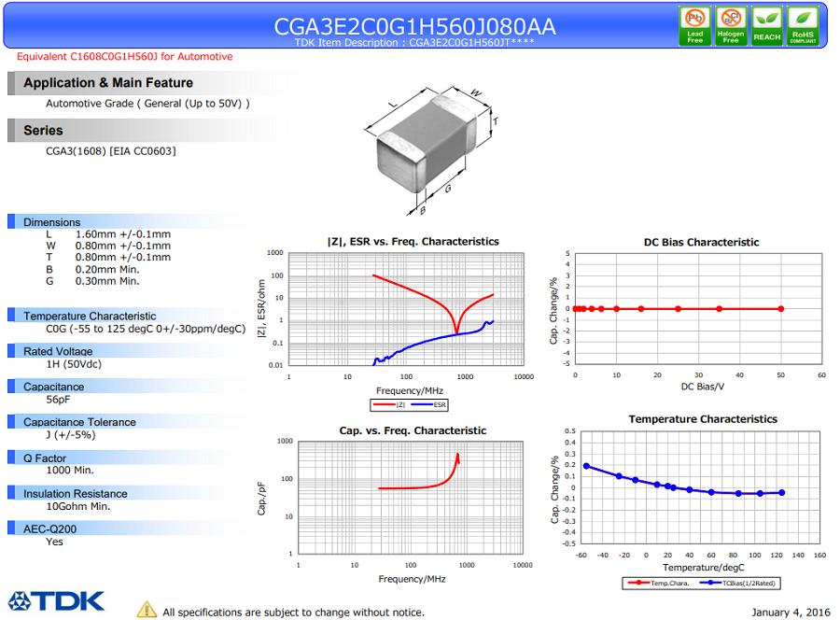Viewport: 840px width, 620px height.
Task: Click the RoHS Compliant badge icon
Action: [x=803, y=26]
